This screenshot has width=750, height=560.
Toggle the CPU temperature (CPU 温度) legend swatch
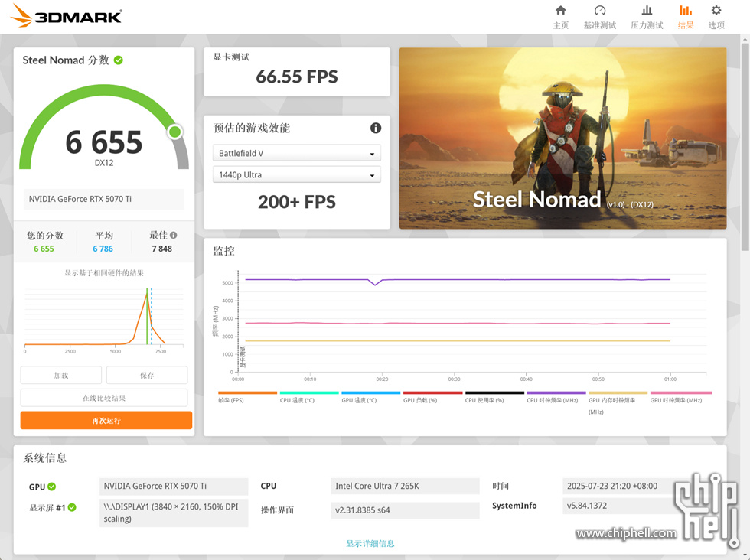coord(309,393)
